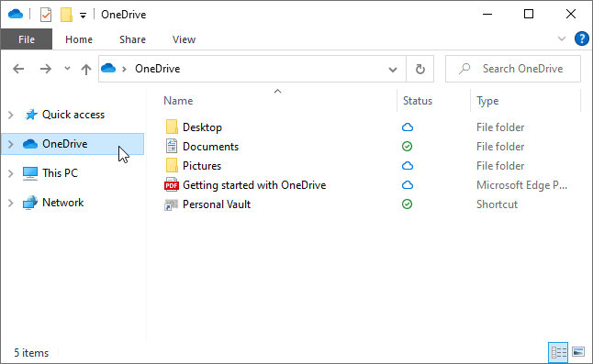
Task: Go back using the Back arrow
Action: [18, 69]
